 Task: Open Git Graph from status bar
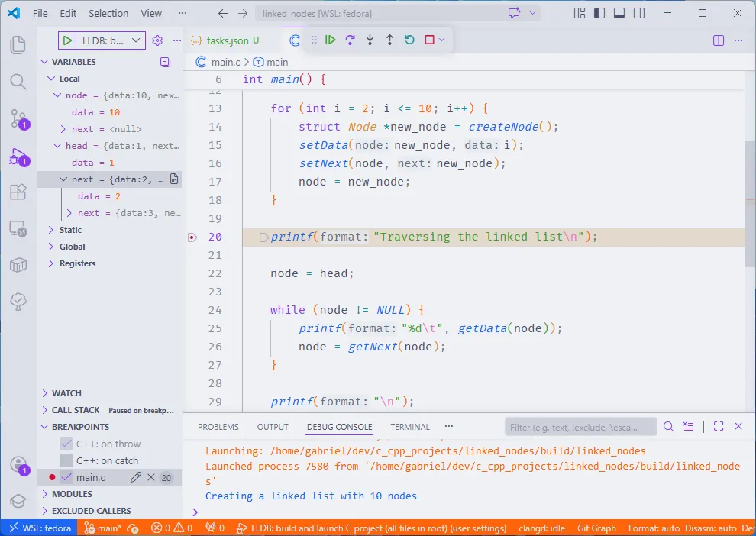[x=596, y=528]
